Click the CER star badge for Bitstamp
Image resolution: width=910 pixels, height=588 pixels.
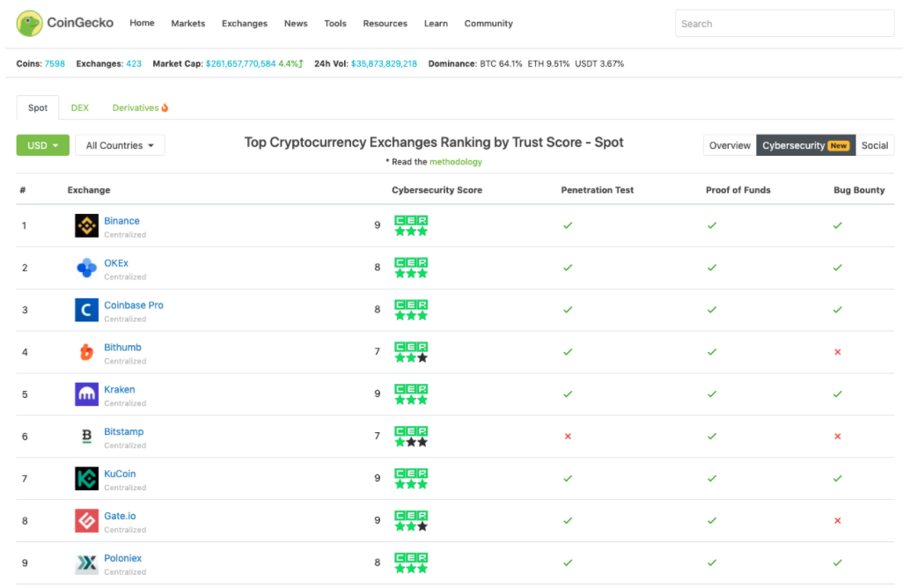click(411, 437)
